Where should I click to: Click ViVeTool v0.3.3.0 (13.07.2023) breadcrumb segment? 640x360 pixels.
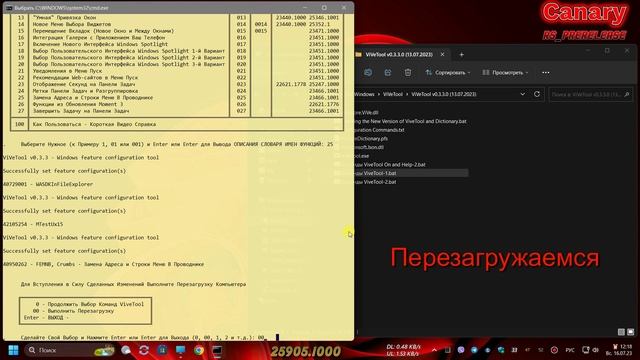tap(444, 94)
